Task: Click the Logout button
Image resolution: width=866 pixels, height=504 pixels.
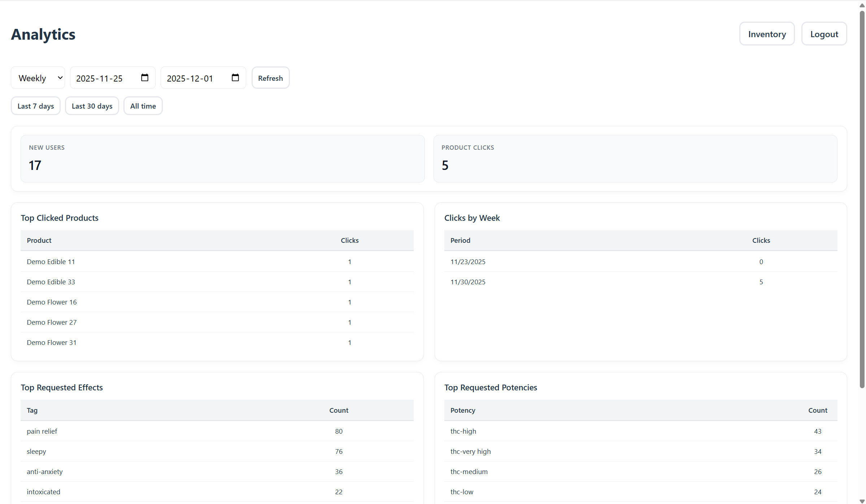Action: (x=824, y=34)
